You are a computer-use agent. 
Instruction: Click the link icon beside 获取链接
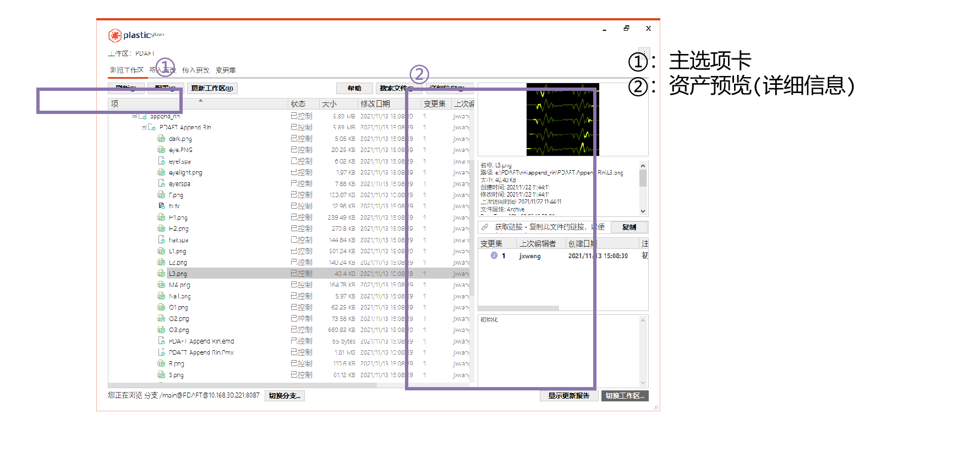(485, 227)
